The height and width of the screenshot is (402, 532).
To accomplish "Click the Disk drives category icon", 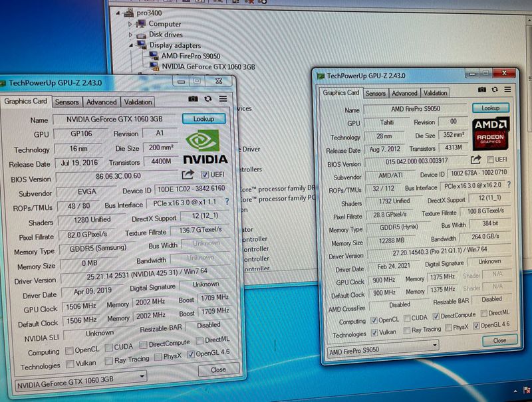I will point(141,35).
